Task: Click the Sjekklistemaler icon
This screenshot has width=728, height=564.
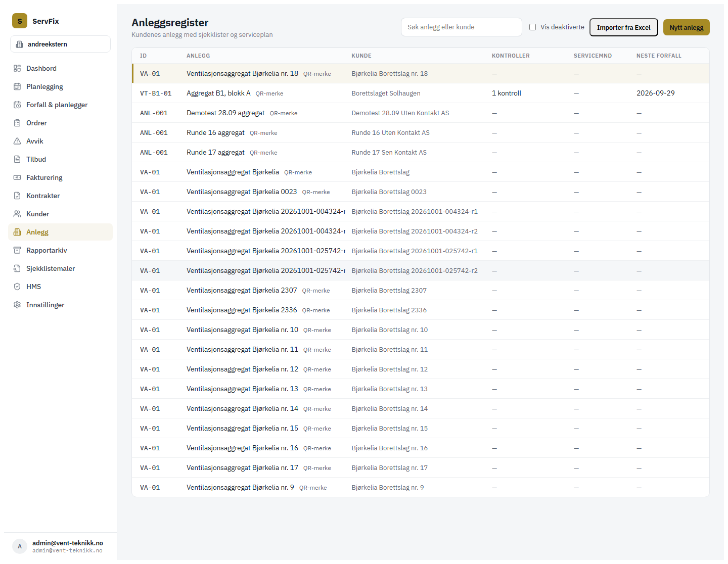Action: click(17, 268)
